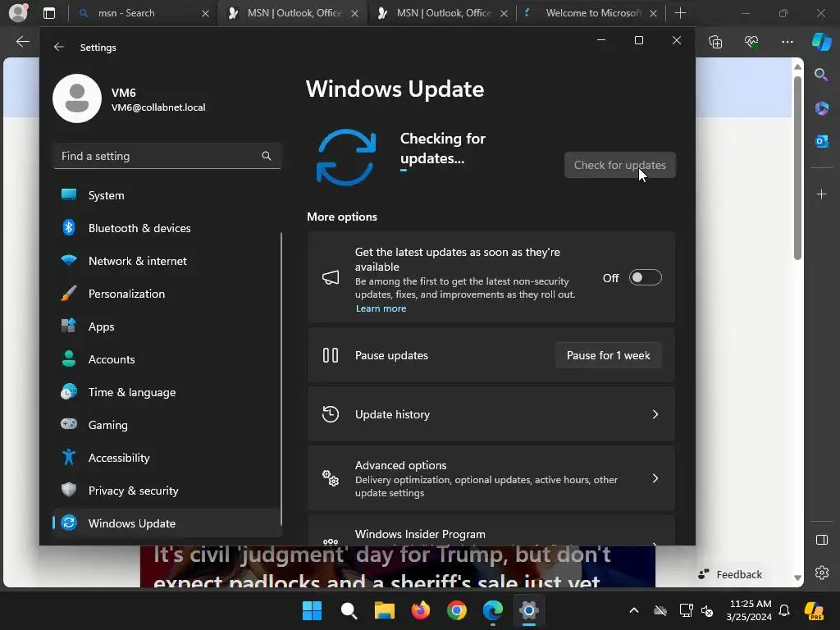Expand Update history
840x630 pixels.
tap(491, 414)
